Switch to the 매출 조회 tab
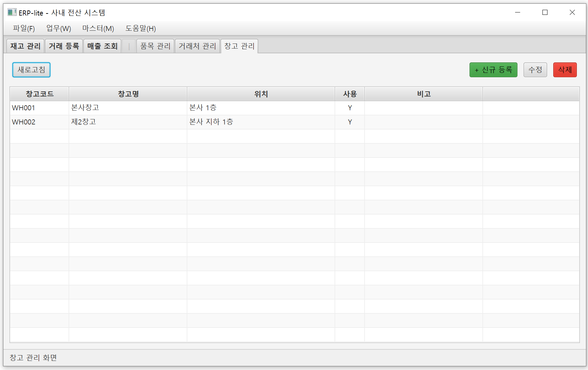 [102, 46]
